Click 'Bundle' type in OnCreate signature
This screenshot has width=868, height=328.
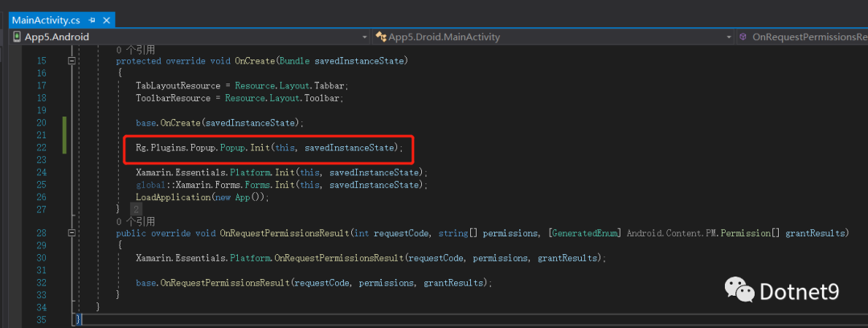(x=294, y=61)
